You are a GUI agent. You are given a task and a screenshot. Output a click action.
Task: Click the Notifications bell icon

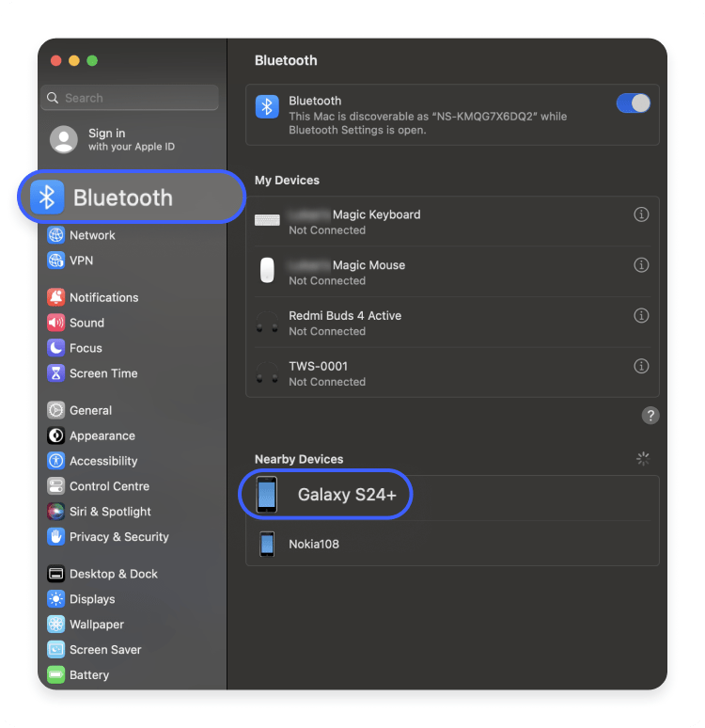pyautogui.click(x=55, y=297)
